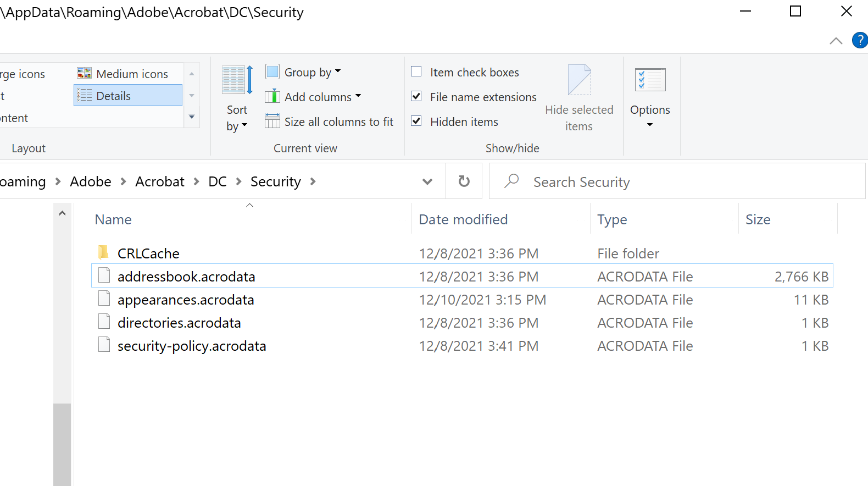Uncheck File name extensions checkbox
The image size is (868, 486).
[416, 97]
